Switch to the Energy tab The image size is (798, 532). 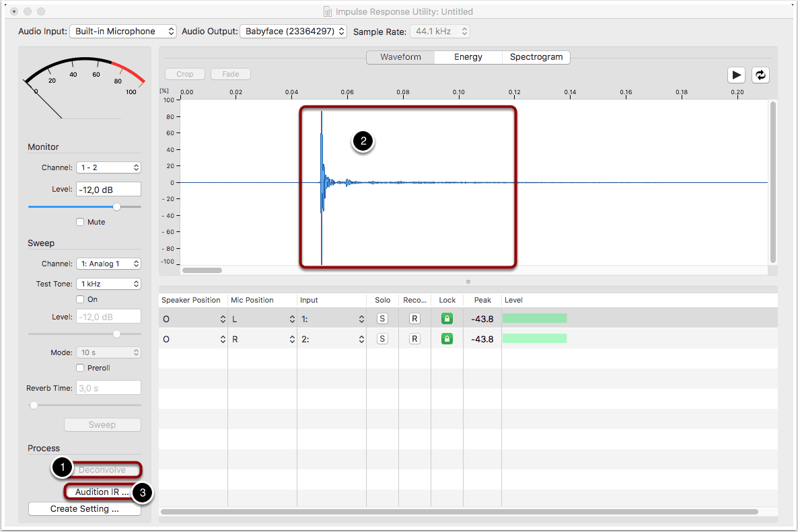pyautogui.click(x=468, y=57)
